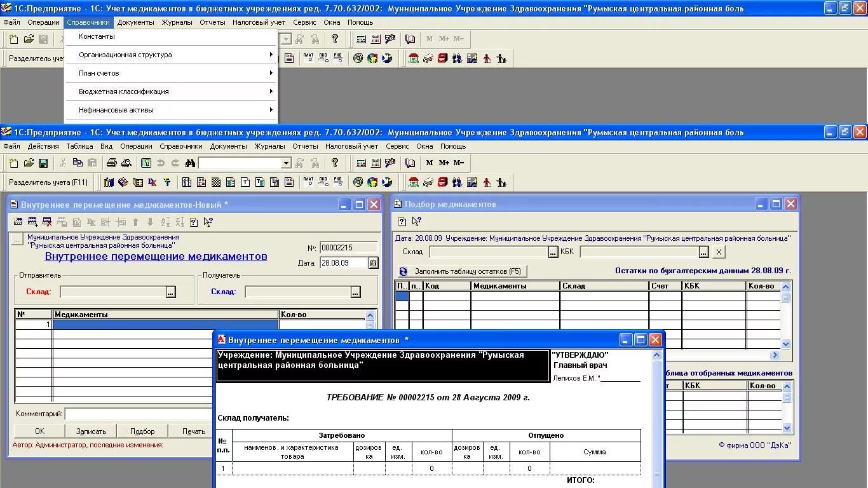The height and width of the screenshot is (488, 868).
Task: Click the Дт/Кт icon in lower window toolbar
Action: point(153,182)
